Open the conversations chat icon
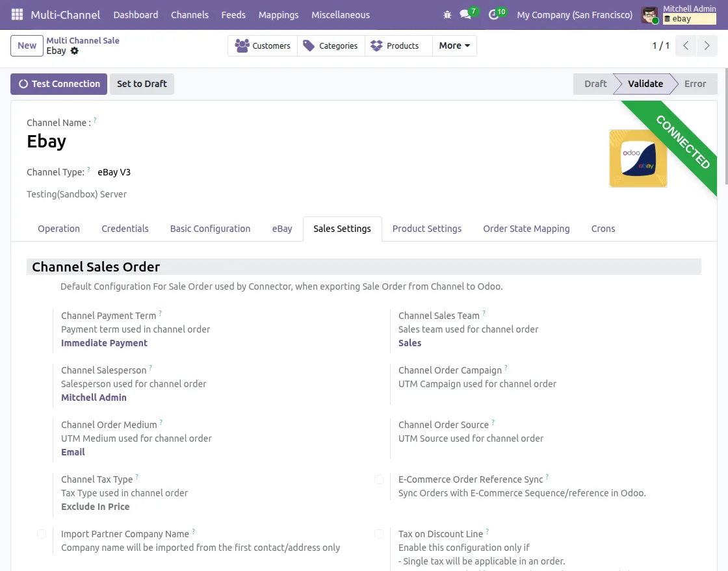 (x=465, y=14)
